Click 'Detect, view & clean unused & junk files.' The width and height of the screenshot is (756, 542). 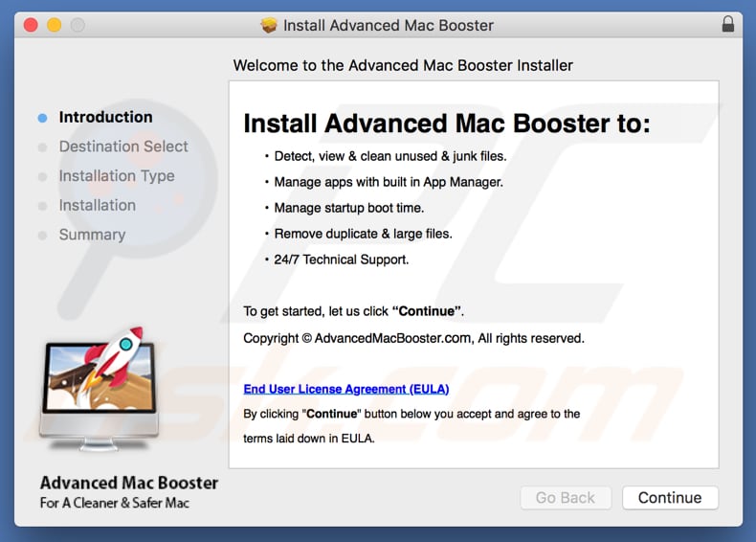390,156
